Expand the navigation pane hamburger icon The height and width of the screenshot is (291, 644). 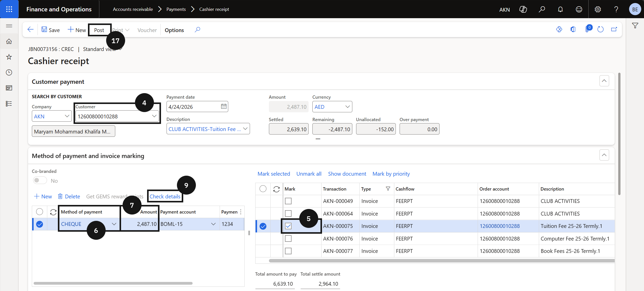(9, 26)
